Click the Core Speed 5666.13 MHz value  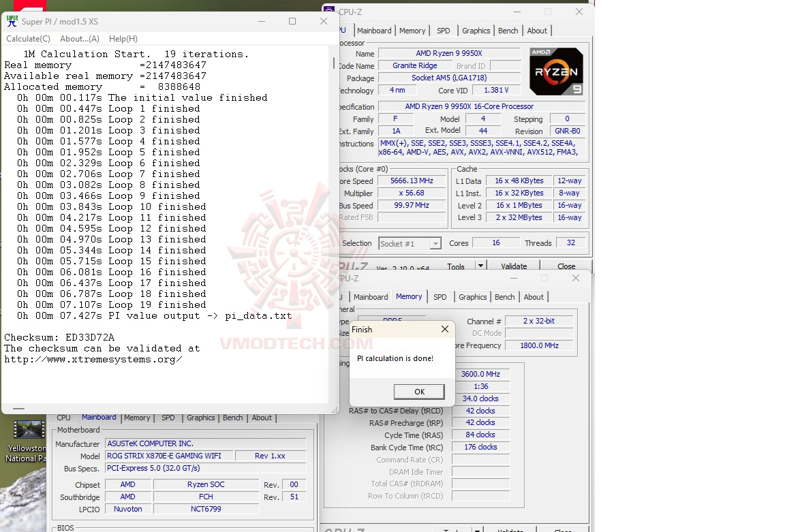pos(412,181)
